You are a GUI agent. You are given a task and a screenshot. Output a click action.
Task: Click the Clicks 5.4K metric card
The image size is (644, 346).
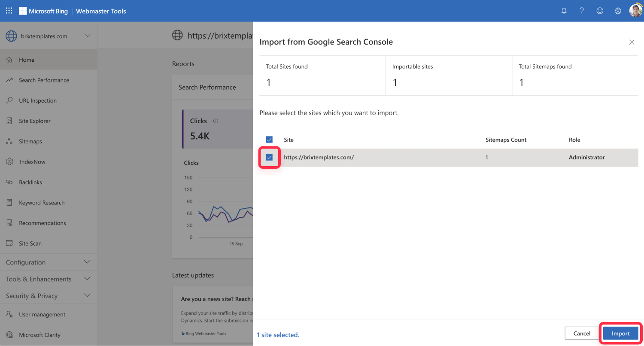coord(217,129)
